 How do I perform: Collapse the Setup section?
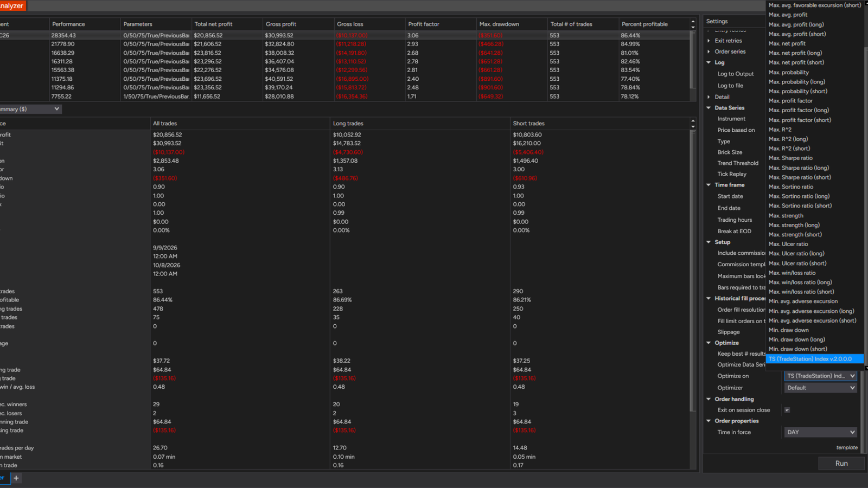tap(709, 242)
